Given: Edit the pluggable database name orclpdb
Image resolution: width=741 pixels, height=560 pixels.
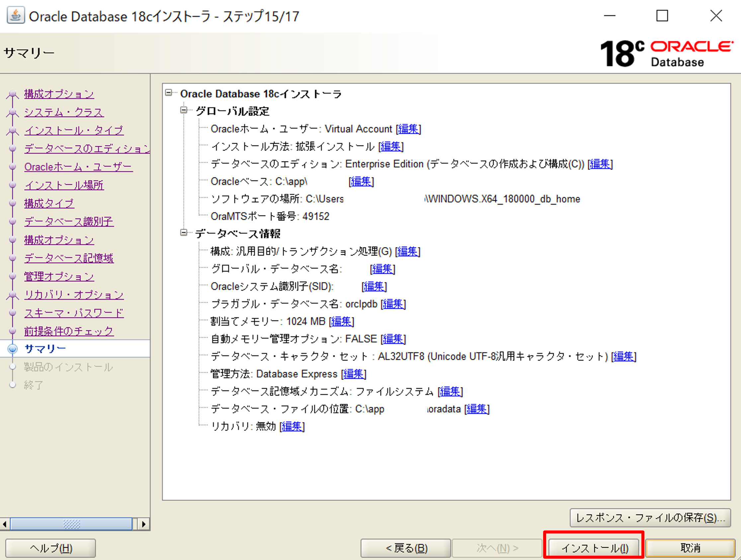Looking at the screenshot, I should [393, 304].
